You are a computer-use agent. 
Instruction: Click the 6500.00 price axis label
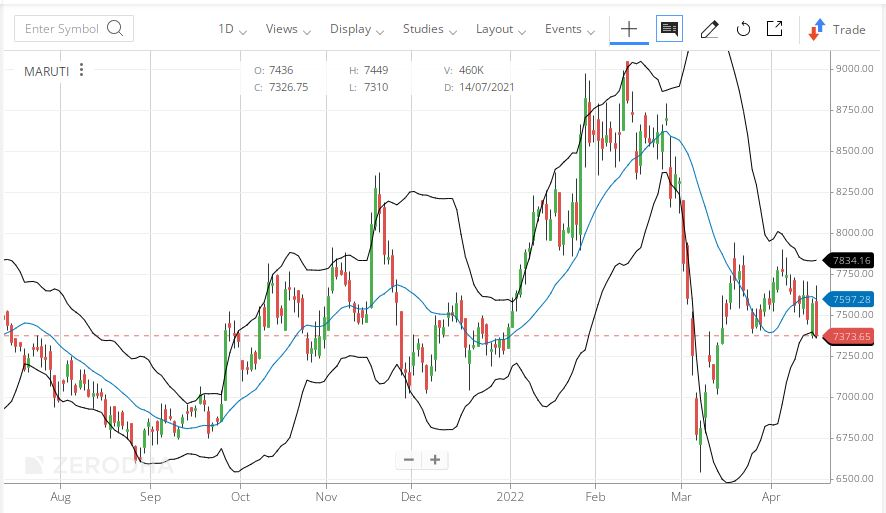coord(855,478)
